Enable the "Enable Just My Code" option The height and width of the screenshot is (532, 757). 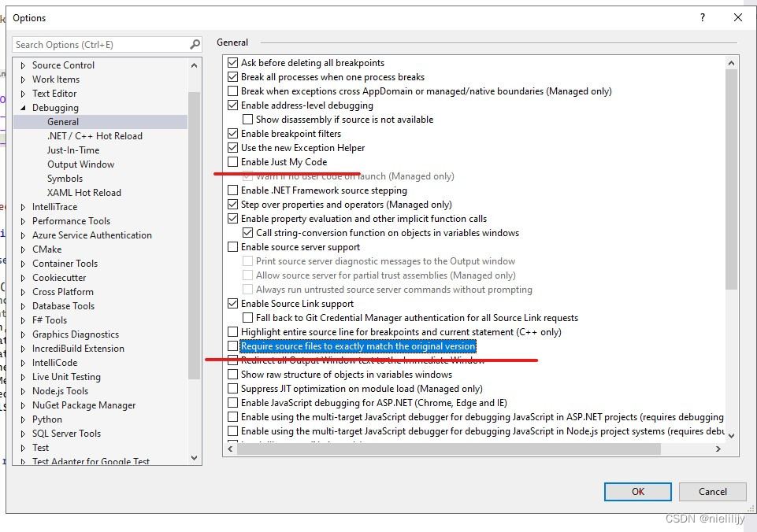233,162
